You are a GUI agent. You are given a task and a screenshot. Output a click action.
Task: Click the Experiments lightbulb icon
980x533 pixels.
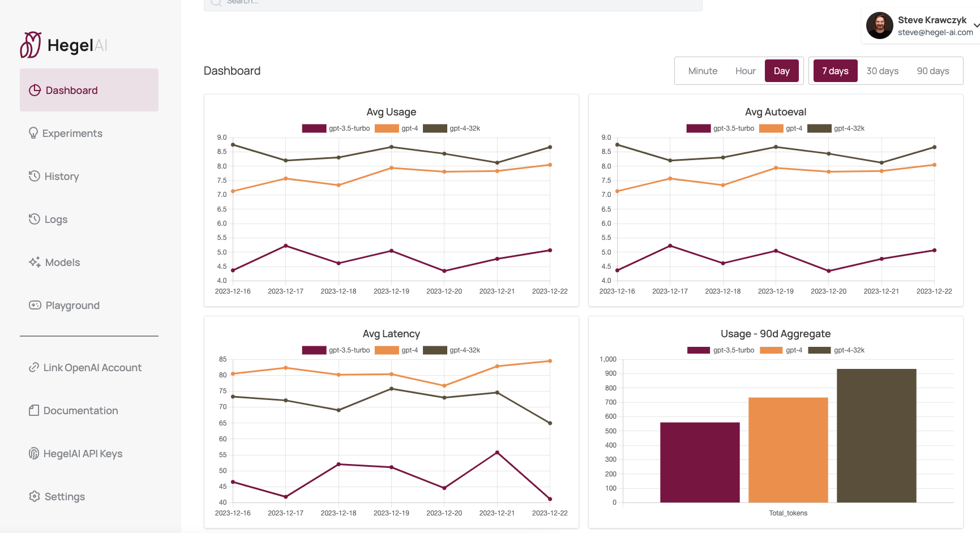point(33,133)
